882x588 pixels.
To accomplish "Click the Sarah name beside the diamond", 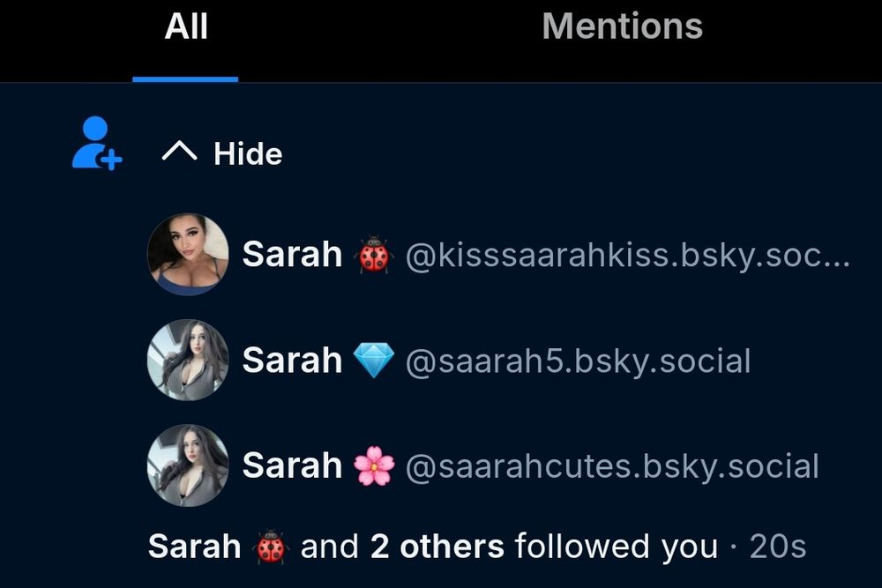I will click(293, 360).
